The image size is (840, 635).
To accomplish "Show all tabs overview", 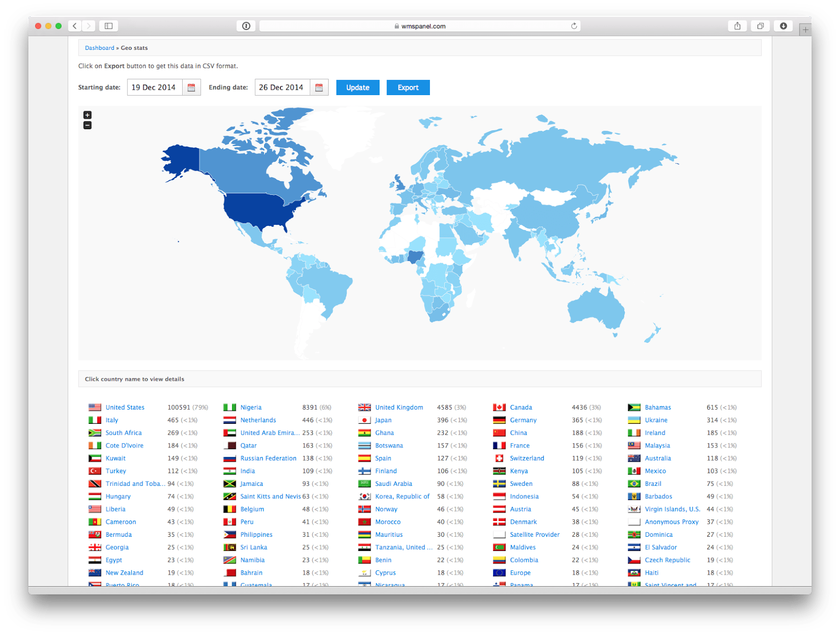I will 760,26.
